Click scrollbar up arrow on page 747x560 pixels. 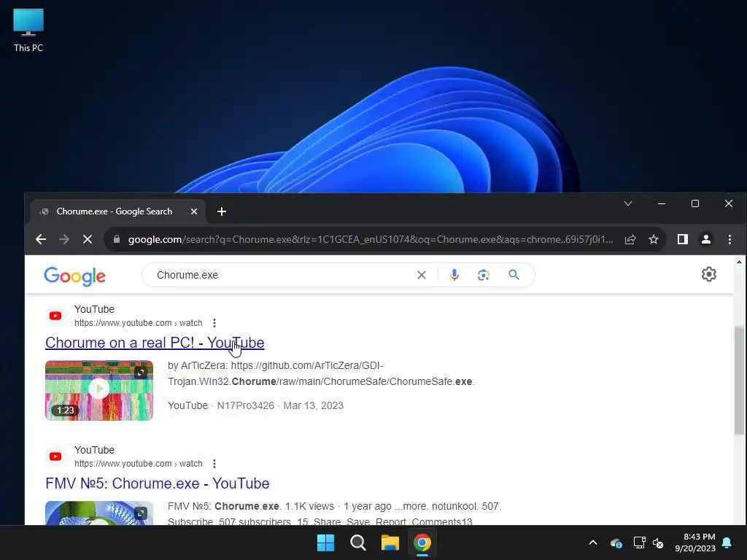pos(739,262)
